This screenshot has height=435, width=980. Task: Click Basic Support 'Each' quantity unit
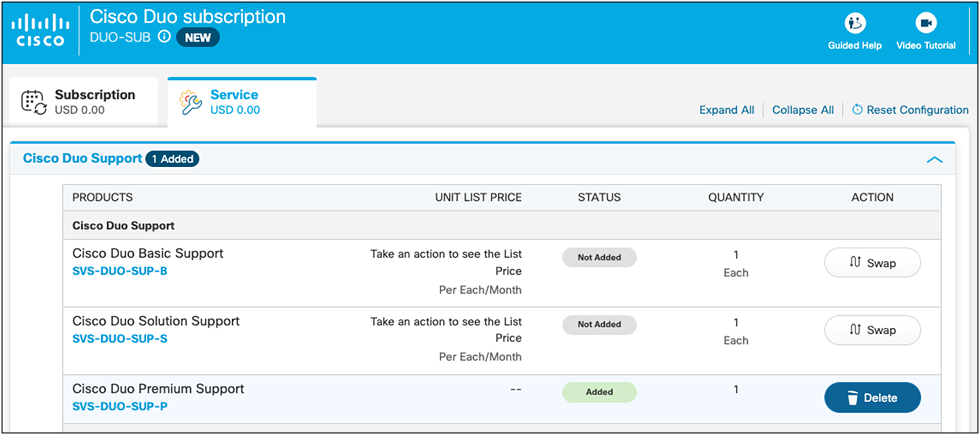(x=736, y=273)
